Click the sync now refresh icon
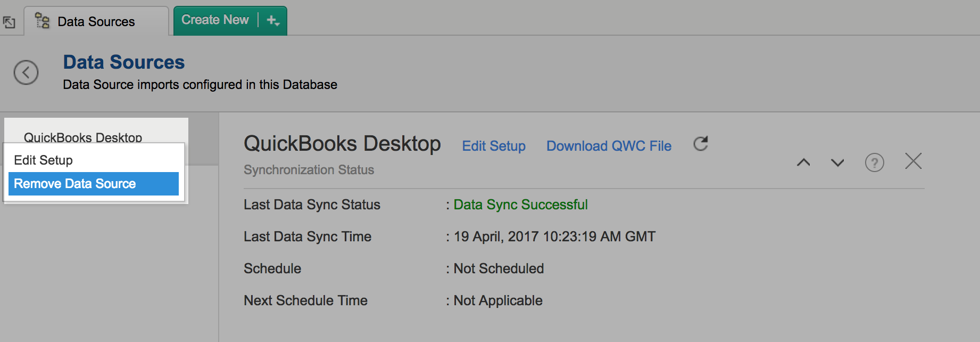980x342 pixels. pyautogui.click(x=701, y=144)
